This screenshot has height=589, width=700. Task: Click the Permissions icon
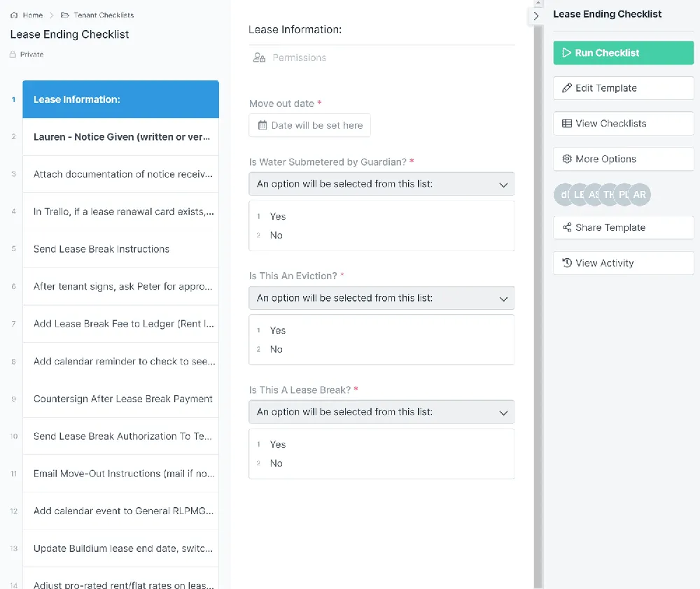click(x=259, y=57)
